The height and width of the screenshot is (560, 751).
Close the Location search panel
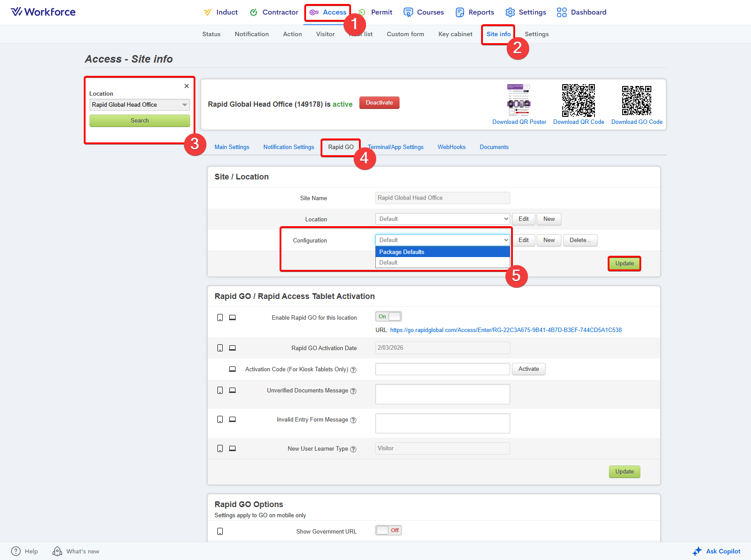click(187, 86)
